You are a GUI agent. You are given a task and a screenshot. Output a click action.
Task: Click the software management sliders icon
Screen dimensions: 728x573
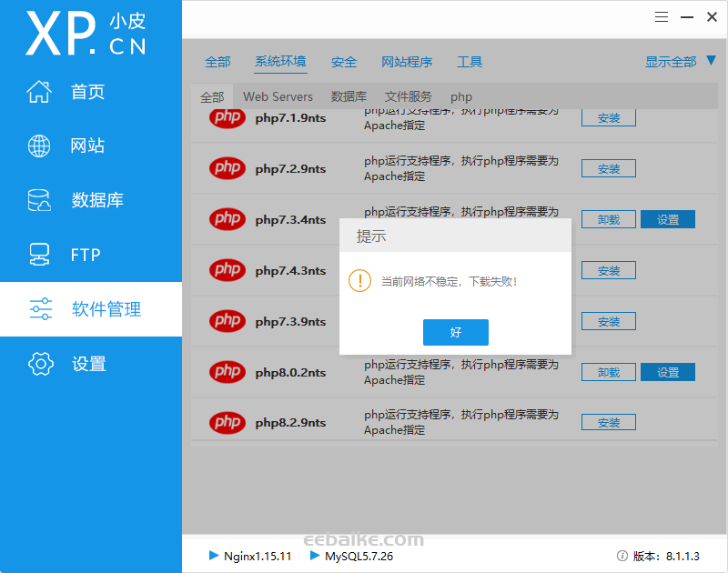click(41, 309)
